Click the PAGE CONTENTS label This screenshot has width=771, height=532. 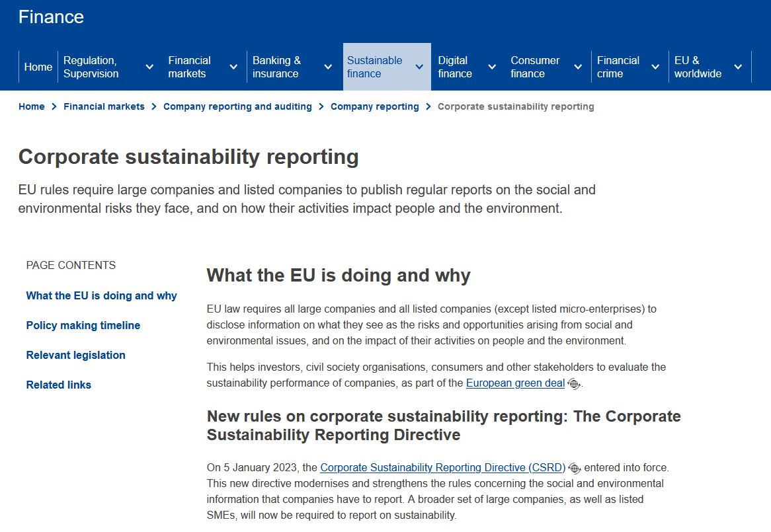coord(71,265)
